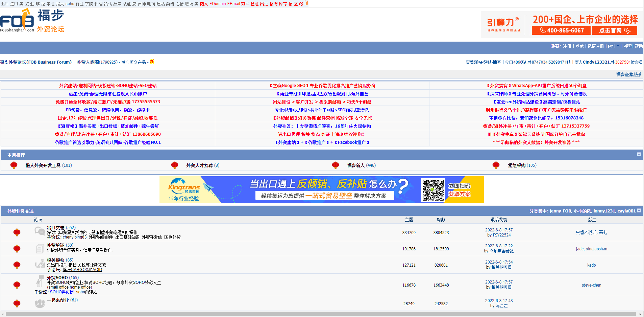The image size is (644, 317).
Task: Click the 发布英文产品 link
Action: coord(133,62)
